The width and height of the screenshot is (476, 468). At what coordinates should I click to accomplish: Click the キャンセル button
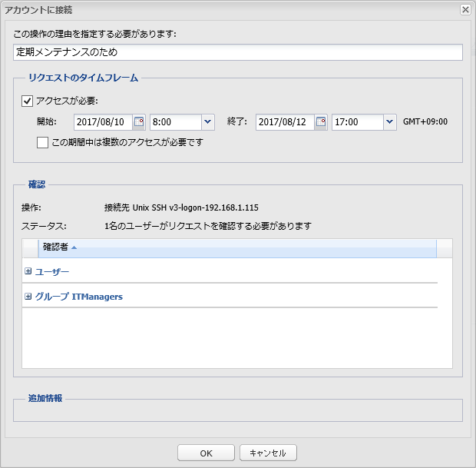(x=268, y=453)
